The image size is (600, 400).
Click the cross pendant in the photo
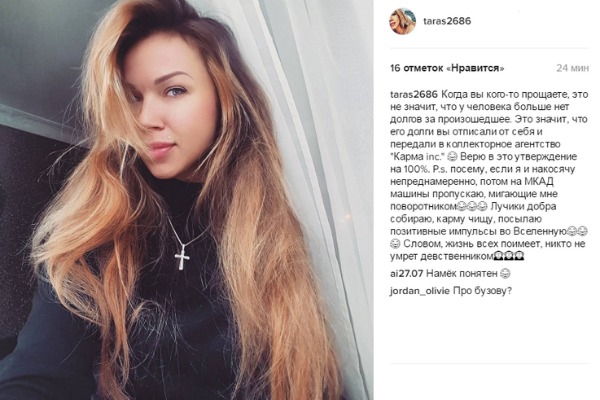tap(183, 257)
